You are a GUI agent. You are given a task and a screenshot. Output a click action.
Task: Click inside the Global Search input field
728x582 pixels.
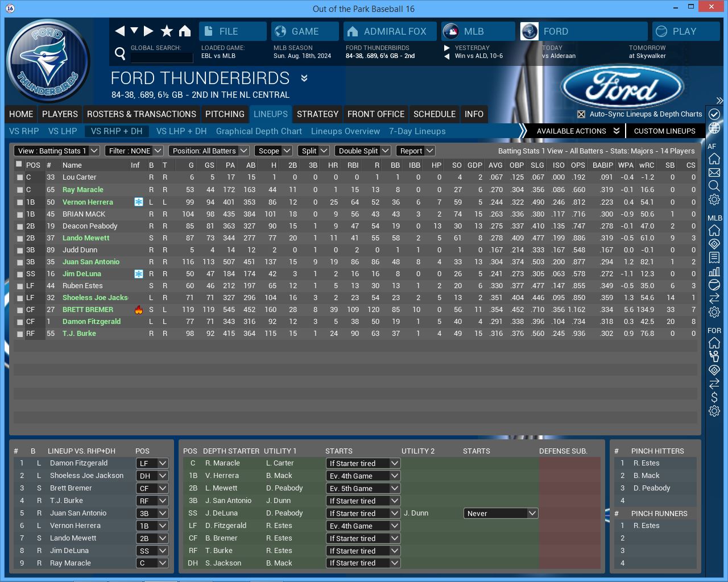pyautogui.click(x=162, y=57)
